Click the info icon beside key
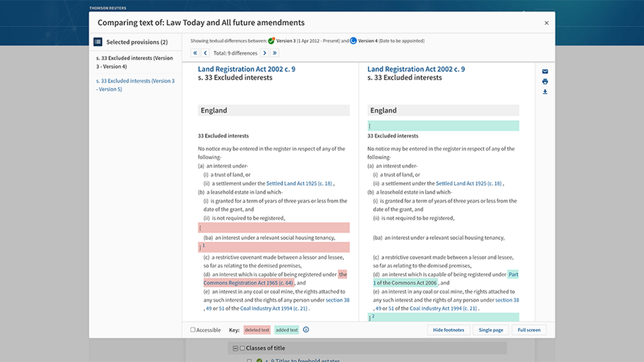Screen dimensions: 644x362 (306, 330)
